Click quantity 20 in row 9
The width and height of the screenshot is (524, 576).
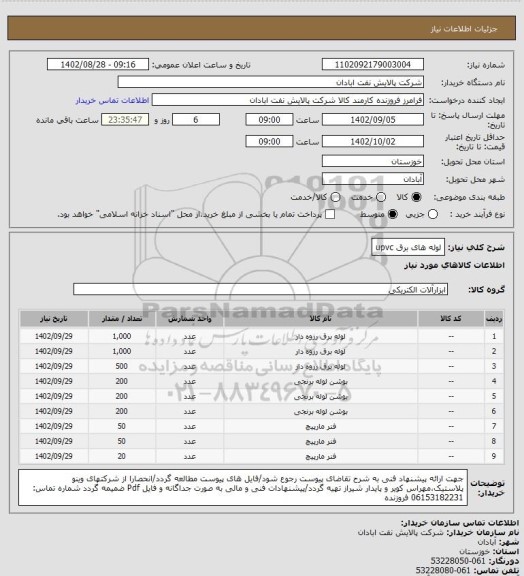pos(122,456)
